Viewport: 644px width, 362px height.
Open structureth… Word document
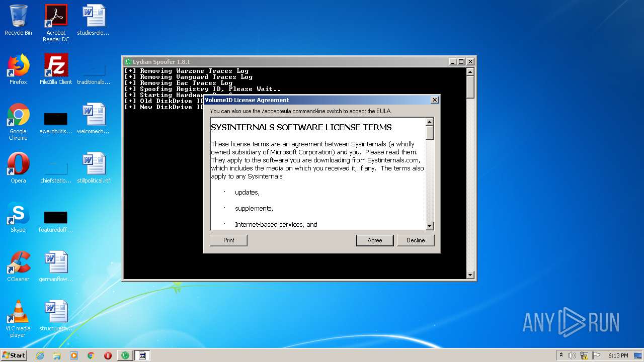point(56,316)
